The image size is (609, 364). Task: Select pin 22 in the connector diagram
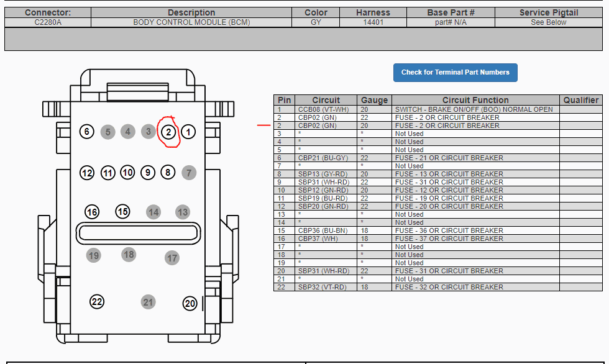(x=97, y=302)
